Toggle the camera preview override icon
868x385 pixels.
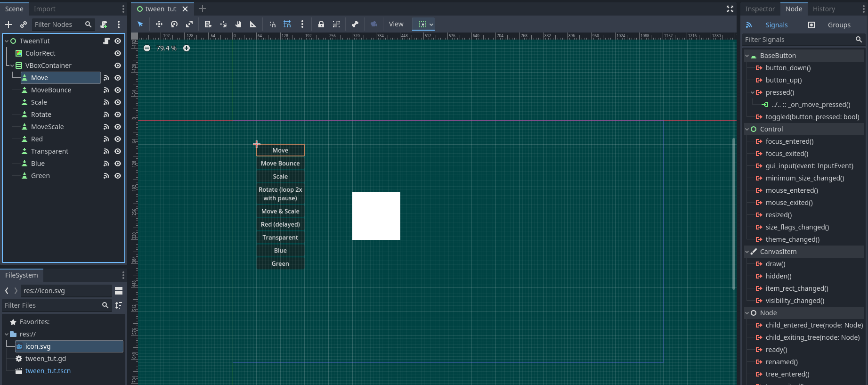pyautogui.click(x=374, y=24)
